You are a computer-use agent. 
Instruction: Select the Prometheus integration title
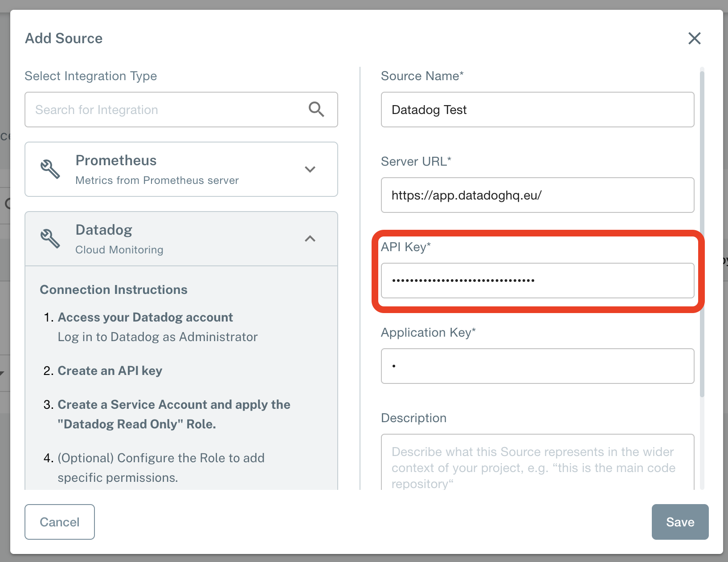[x=116, y=160]
